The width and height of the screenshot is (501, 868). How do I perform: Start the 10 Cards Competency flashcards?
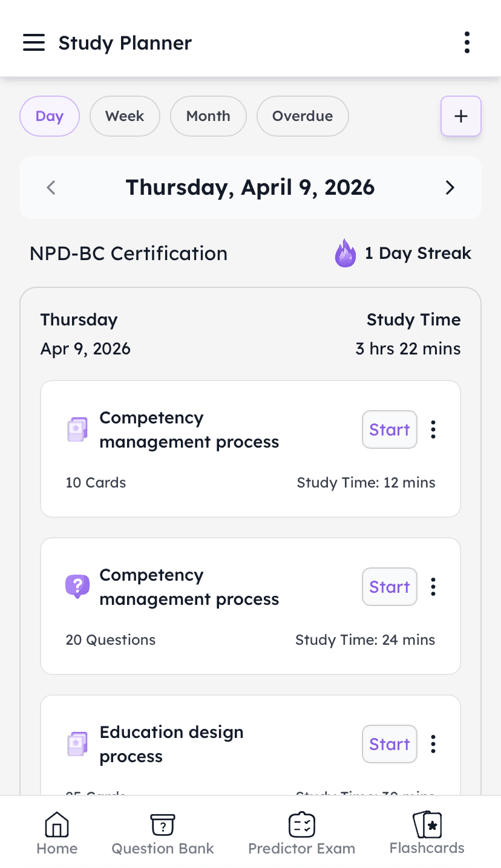pyautogui.click(x=390, y=429)
